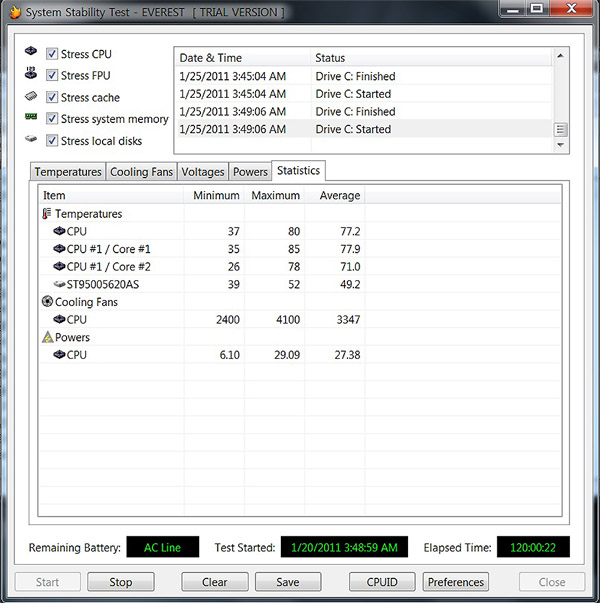Screen dimensions: 600x603
Task: Switch to the Powers tab
Action: coord(250,172)
